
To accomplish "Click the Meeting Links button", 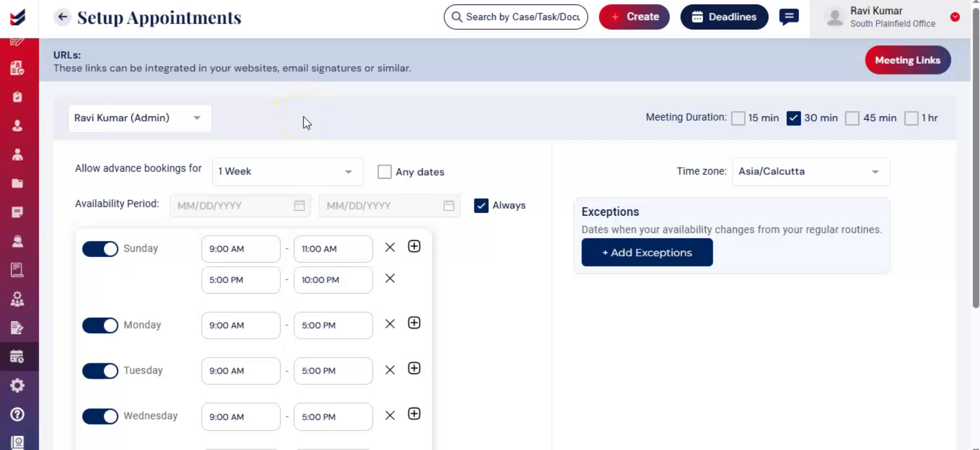I will click(908, 60).
